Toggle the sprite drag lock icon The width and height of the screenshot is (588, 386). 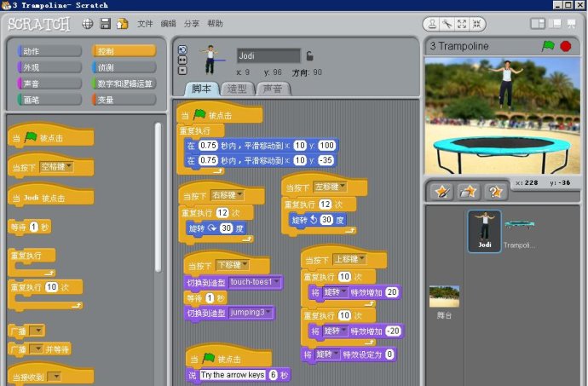pos(309,56)
